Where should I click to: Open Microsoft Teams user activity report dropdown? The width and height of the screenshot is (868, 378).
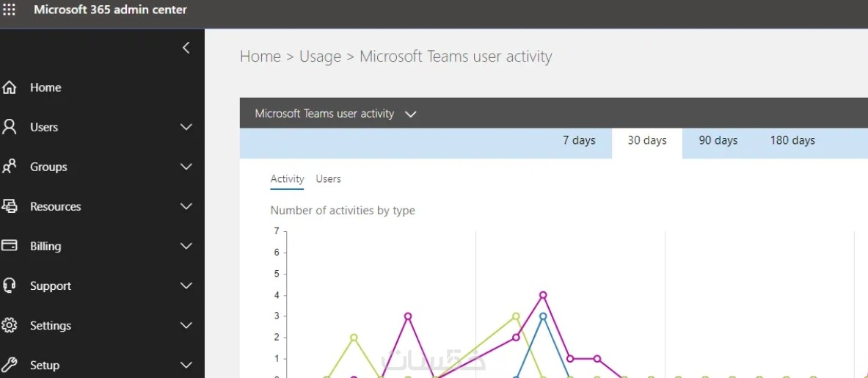point(410,114)
